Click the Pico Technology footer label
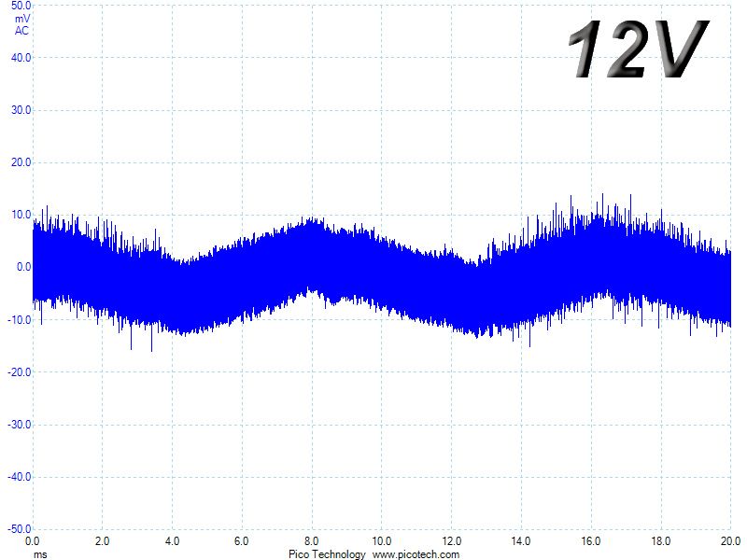Viewport: 747px width, 560px height. (327, 554)
